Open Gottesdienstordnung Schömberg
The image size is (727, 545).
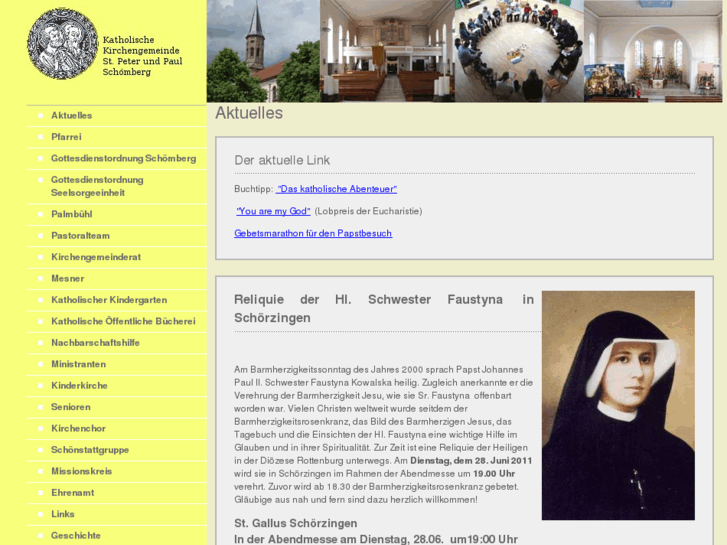(123, 158)
